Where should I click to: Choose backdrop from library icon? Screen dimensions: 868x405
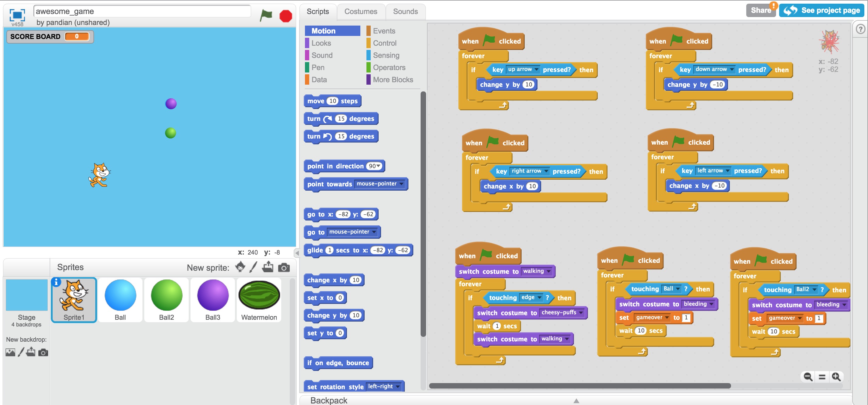(10, 352)
